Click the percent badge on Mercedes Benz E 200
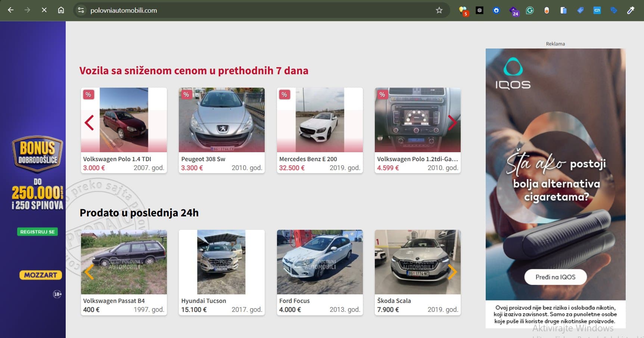 coord(284,94)
